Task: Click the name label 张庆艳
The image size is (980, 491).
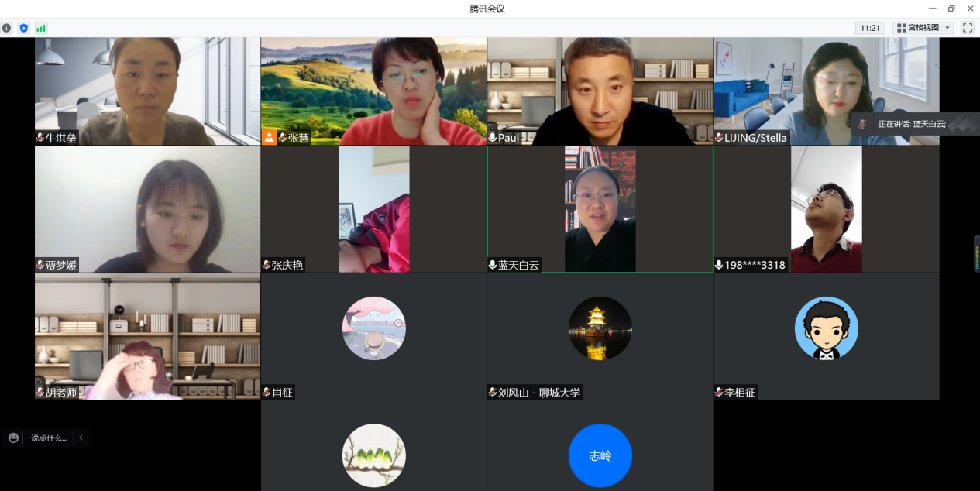Action: point(287,265)
